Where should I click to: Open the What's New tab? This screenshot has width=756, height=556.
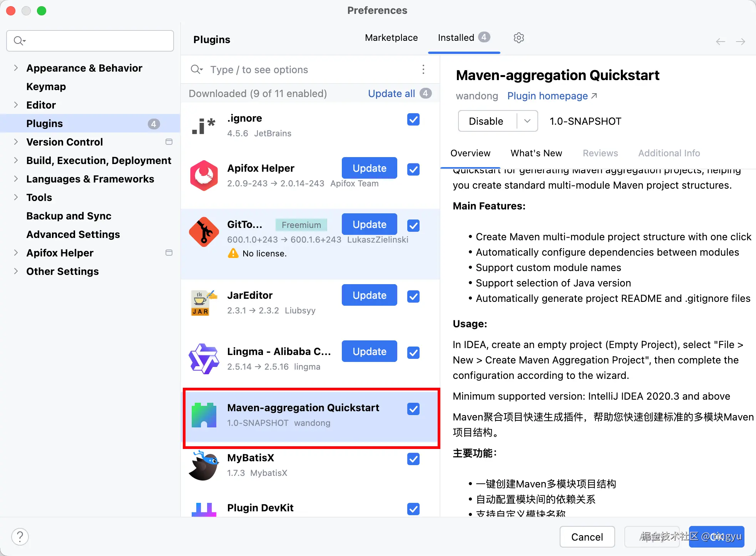[536, 153]
